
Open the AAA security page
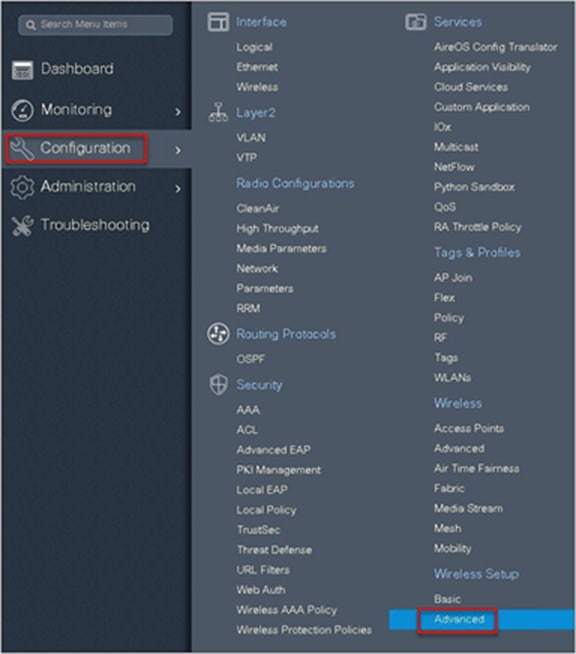click(248, 410)
